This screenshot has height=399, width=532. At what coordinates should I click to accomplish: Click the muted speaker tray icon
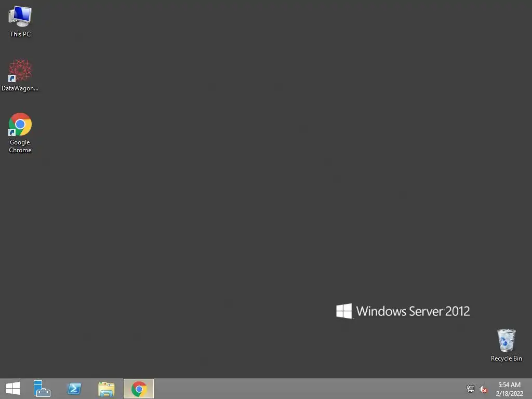click(483, 389)
